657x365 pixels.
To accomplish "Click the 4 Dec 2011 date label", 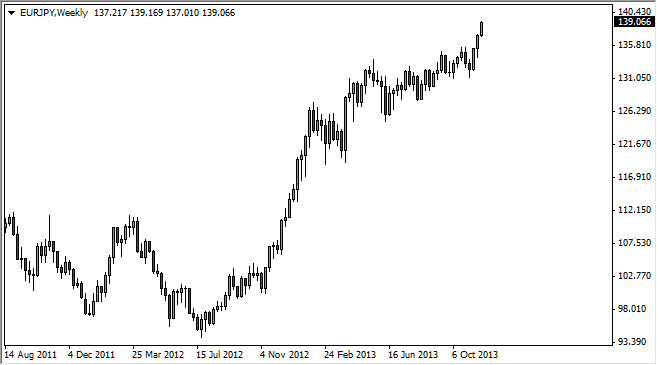I will click(91, 355).
